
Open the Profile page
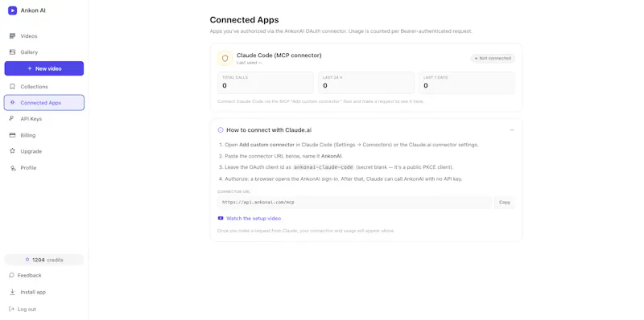click(44, 168)
